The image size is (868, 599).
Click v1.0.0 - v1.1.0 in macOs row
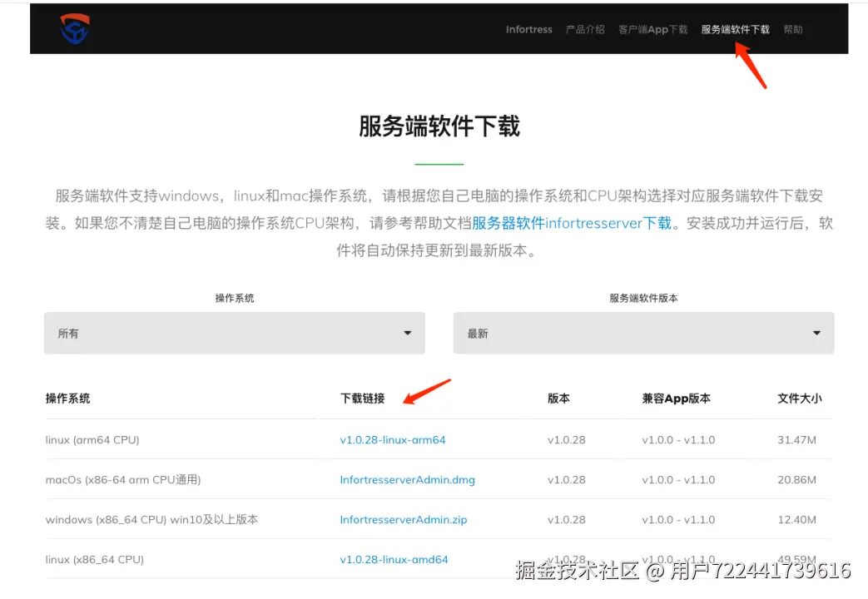[x=679, y=480]
